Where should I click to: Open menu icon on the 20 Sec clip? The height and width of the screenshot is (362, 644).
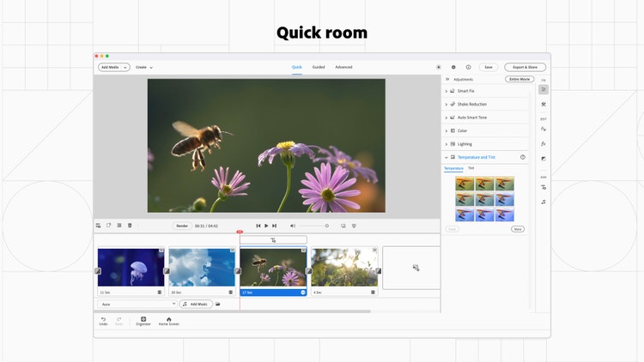[231, 293]
